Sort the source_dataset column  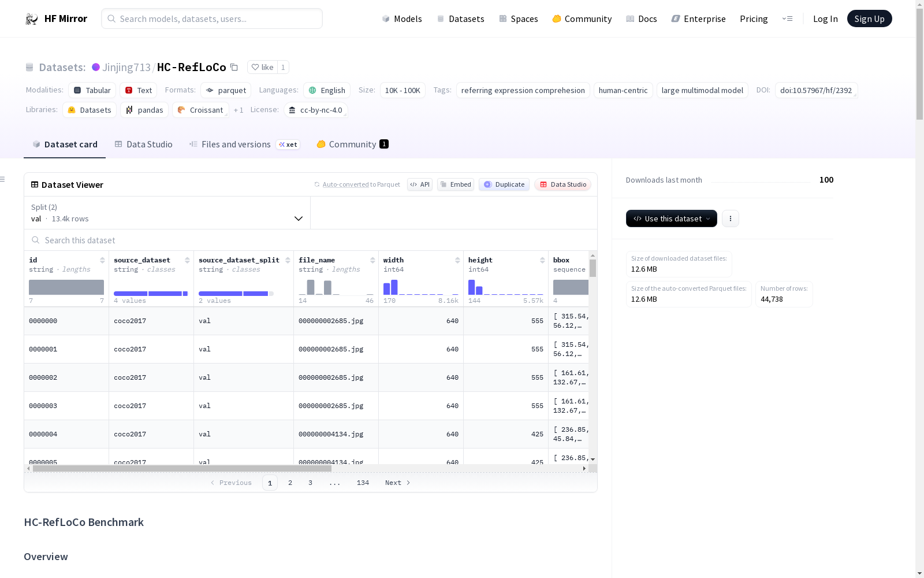[187, 260]
